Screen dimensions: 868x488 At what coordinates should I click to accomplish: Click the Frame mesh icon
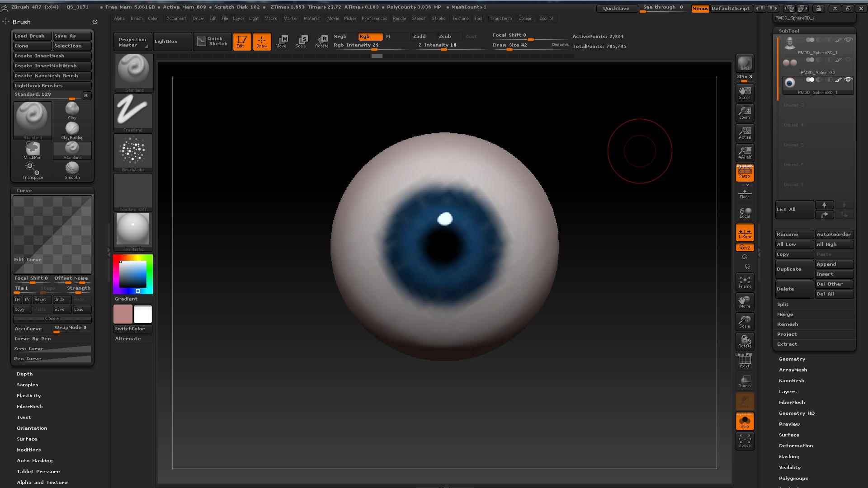point(745,282)
